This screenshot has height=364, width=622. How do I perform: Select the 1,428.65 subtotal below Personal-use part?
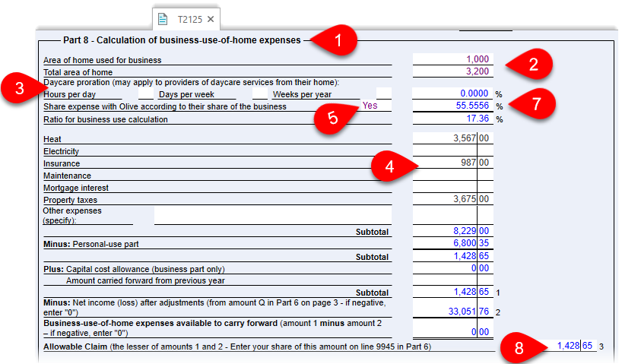452,256
